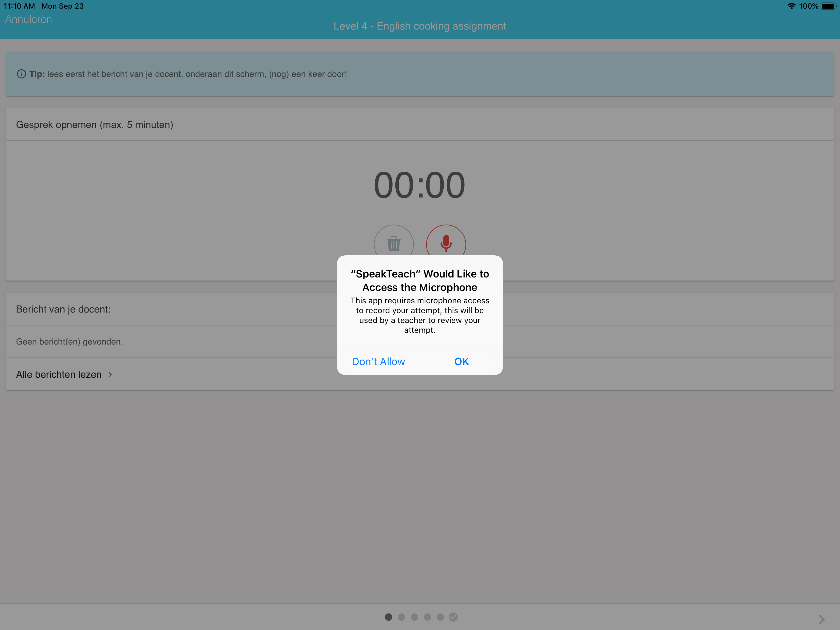Select the fourth page indicator dot

(427, 617)
